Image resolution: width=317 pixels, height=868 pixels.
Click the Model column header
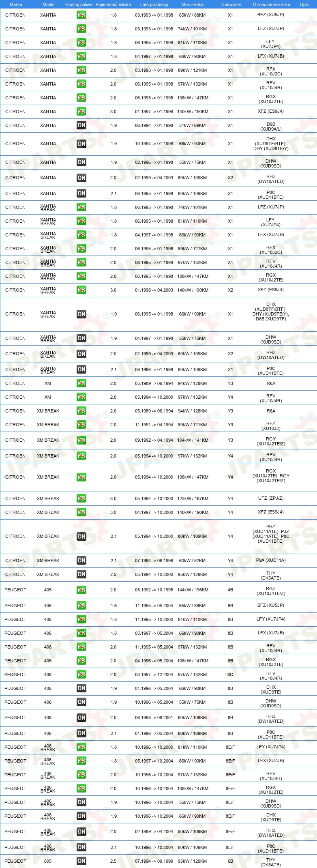pos(49,4)
